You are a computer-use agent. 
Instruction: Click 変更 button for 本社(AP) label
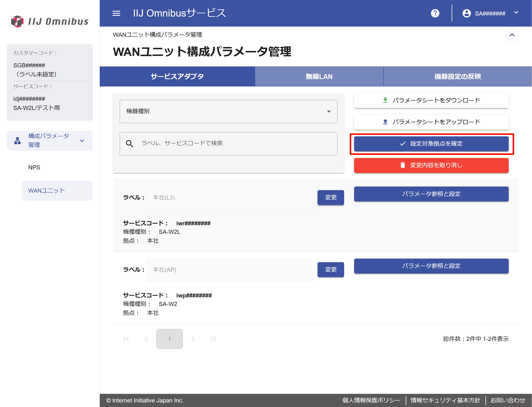pyautogui.click(x=331, y=269)
